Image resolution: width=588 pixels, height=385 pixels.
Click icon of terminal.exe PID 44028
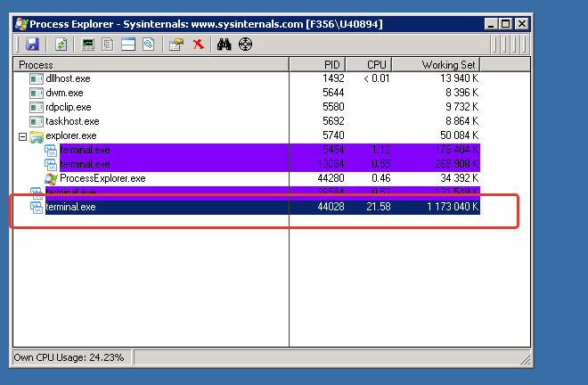coord(37,207)
